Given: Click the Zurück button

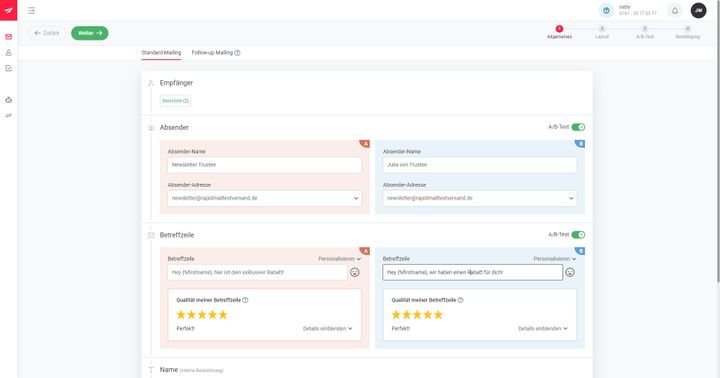Looking at the screenshot, I should click(x=47, y=33).
